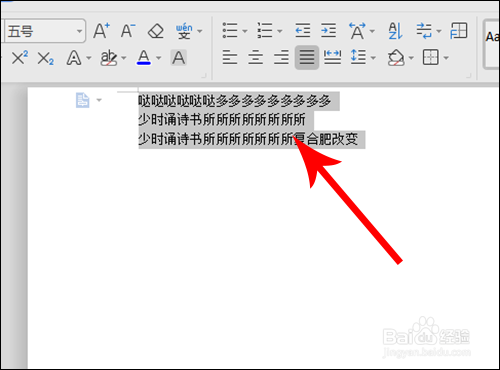Expand the paragraph layout icon arrow
The width and height of the screenshot is (500, 370).
pos(99,100)
